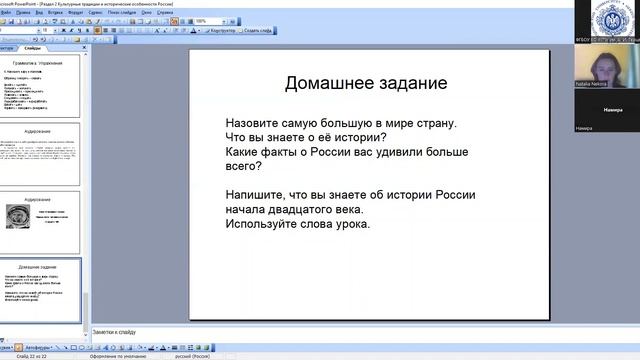The width and height of the screenshot is (640, 360).
Task: Click the Shadow Style green icon
Action: 198,348
